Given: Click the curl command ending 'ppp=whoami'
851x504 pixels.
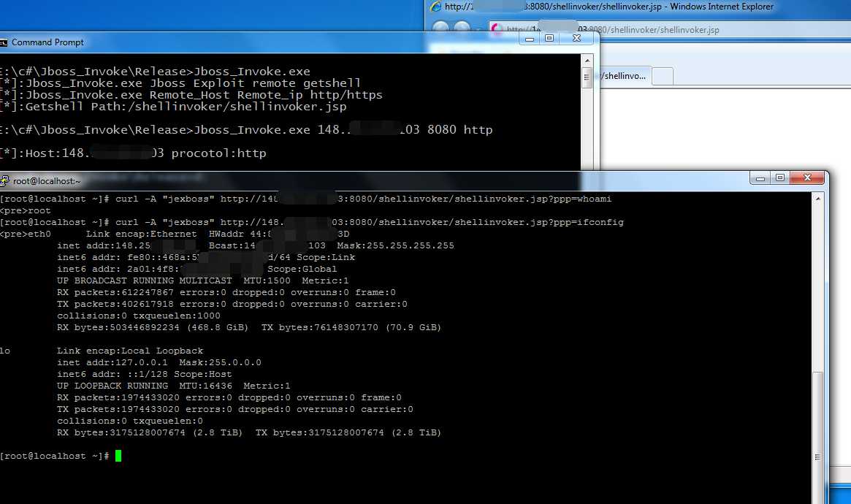Looking at the screenshot, I should point(305,199).
